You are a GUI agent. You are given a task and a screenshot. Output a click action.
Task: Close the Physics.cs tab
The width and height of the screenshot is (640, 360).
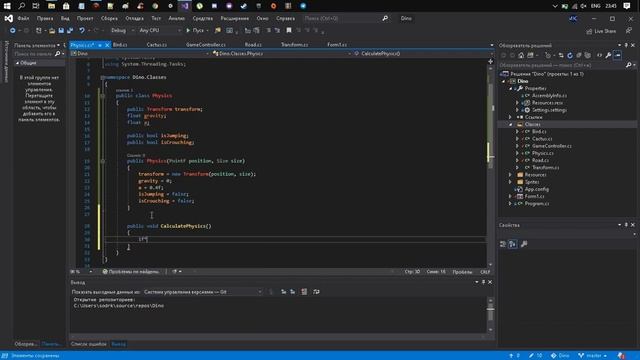[x=107, y=45]
